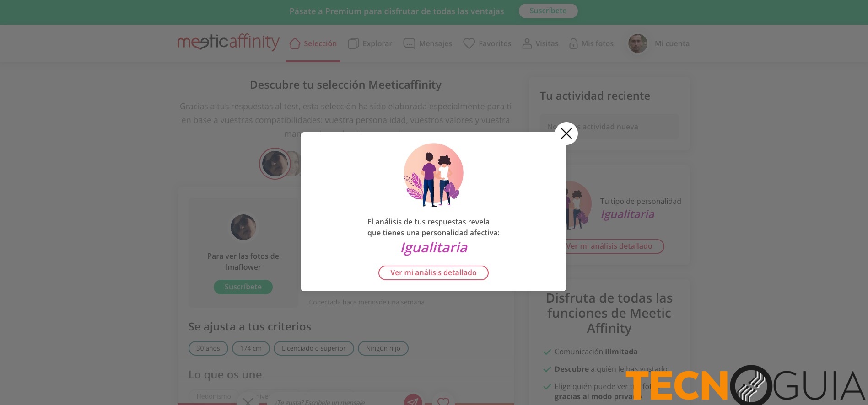Screen dimensions: 868x405
Task: Click the message input field at bottom
Action: [x=336, y=401]
